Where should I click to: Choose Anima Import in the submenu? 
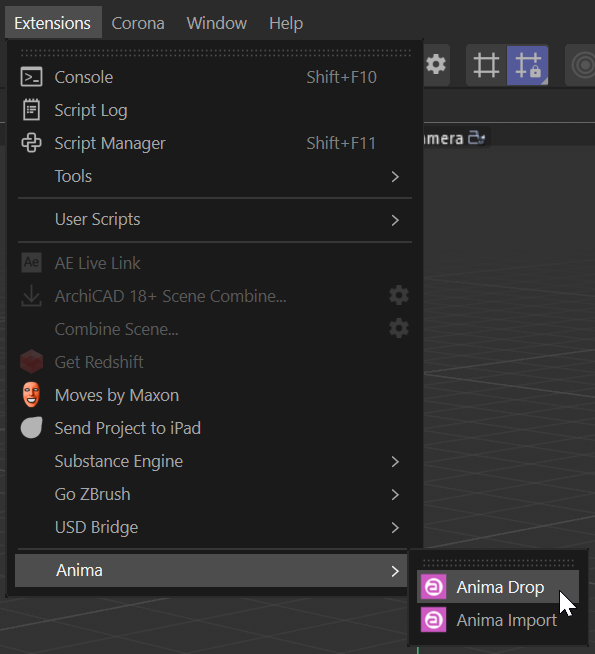(x=498, y=620)
